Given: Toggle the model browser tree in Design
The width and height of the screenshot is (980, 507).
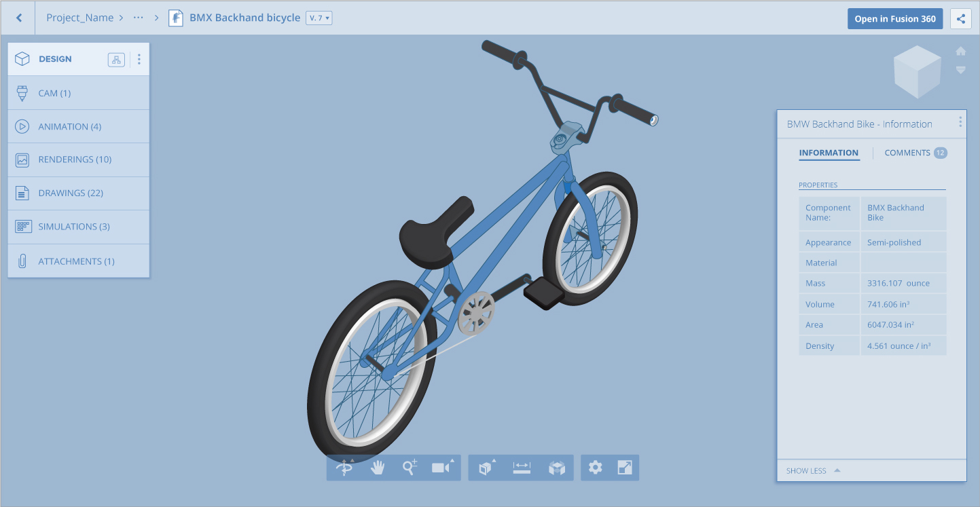Looking at the screenshot, I should pos(116,60).
